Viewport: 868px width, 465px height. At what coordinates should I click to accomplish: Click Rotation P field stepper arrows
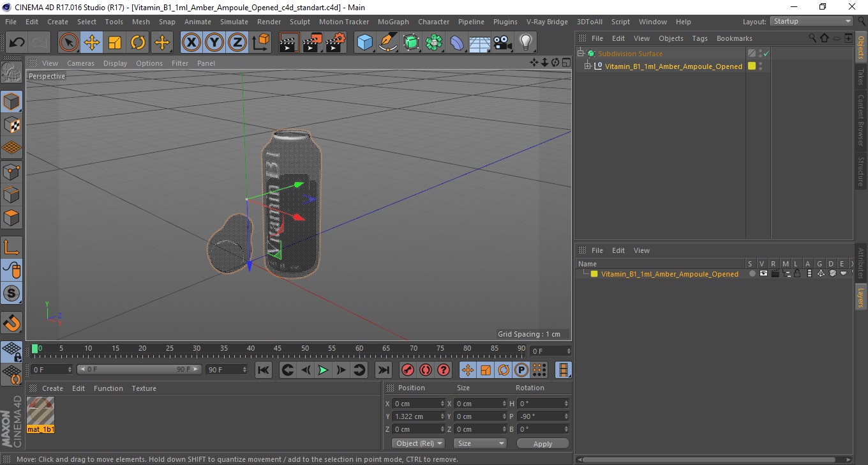click(565, 416)
